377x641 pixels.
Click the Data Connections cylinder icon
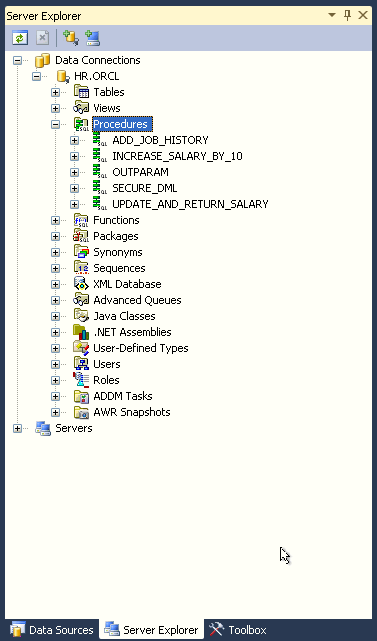(43, 61)
